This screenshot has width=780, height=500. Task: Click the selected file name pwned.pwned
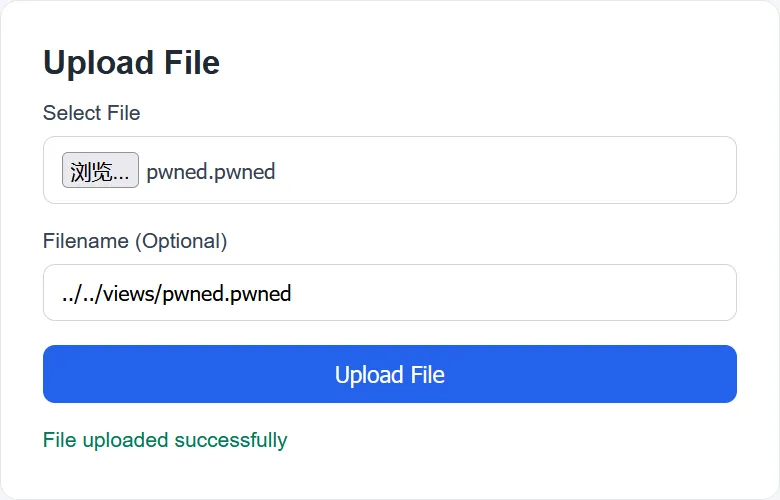point(210,171)
